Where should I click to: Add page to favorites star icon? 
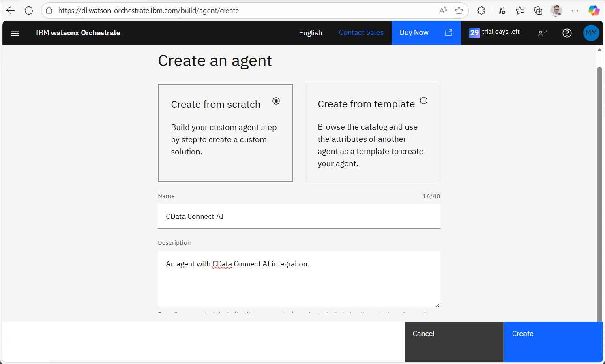(x=459, y=11)
